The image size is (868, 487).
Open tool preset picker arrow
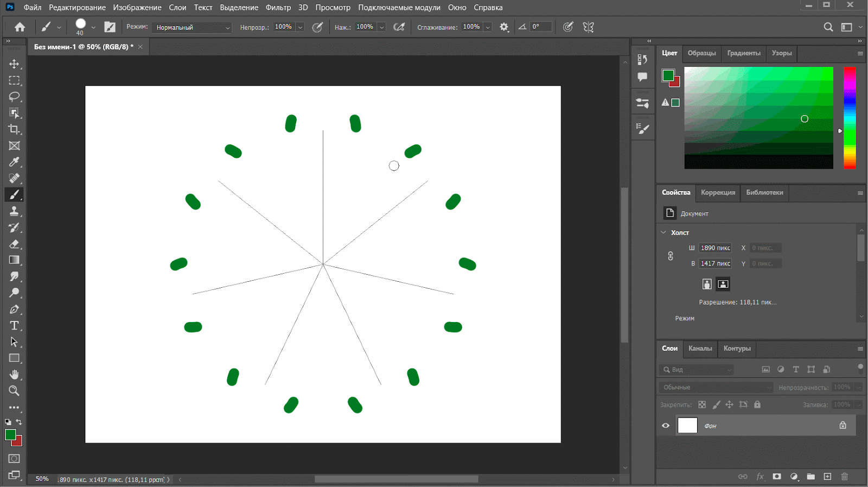point(59,27)
